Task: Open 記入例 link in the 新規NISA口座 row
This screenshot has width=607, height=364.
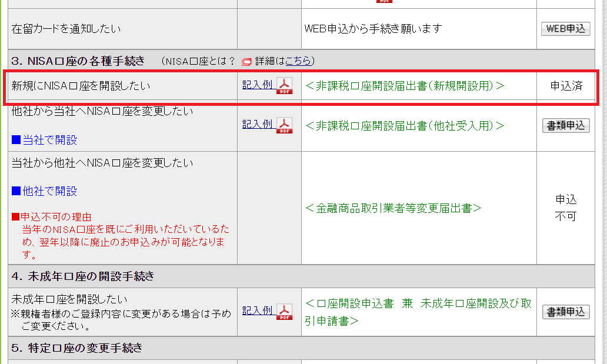Action: coord(257,85)
